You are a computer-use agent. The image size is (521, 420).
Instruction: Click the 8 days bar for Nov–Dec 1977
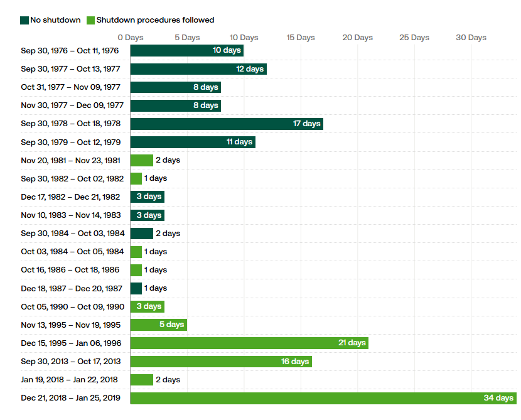pos(176,105)
